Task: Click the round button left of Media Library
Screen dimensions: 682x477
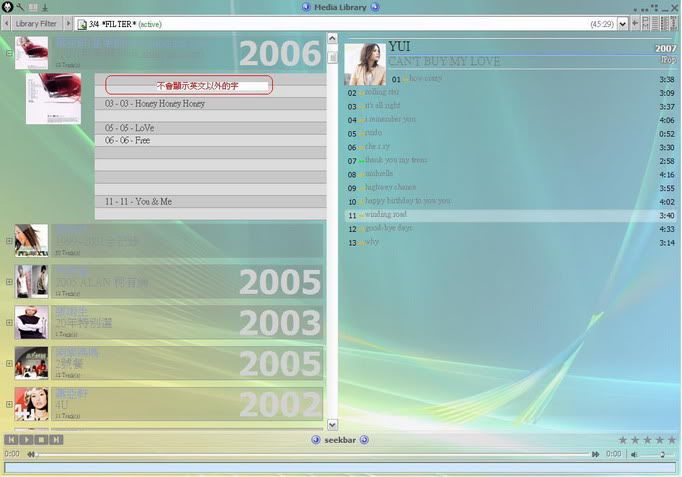Action: click(x=306, y=7)
